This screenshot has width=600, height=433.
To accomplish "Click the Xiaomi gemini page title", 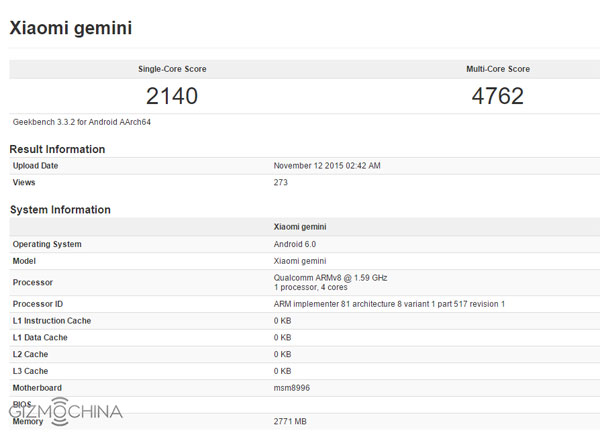I will click(x=70, y=27).
